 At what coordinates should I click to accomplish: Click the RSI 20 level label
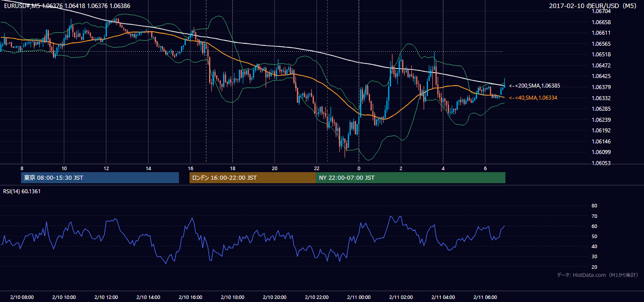[594, 267]
